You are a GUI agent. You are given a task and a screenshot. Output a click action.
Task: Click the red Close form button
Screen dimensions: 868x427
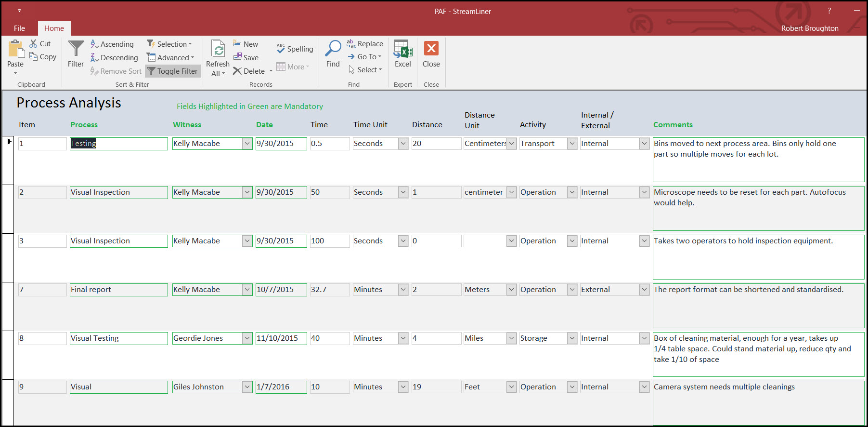coord(431,49)
